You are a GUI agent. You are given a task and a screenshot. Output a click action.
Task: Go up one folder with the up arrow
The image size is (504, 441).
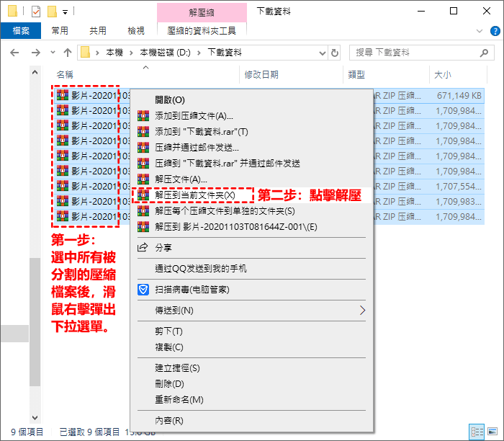pos(68,53)
